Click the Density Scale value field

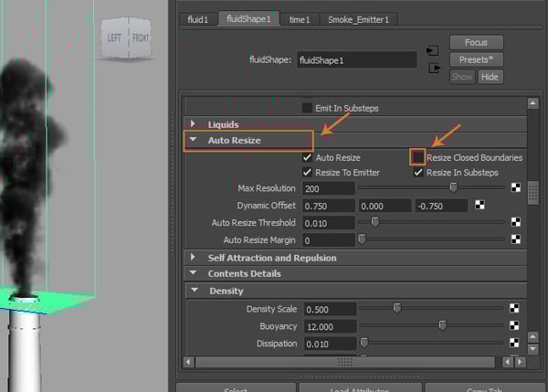coord(331,309)
